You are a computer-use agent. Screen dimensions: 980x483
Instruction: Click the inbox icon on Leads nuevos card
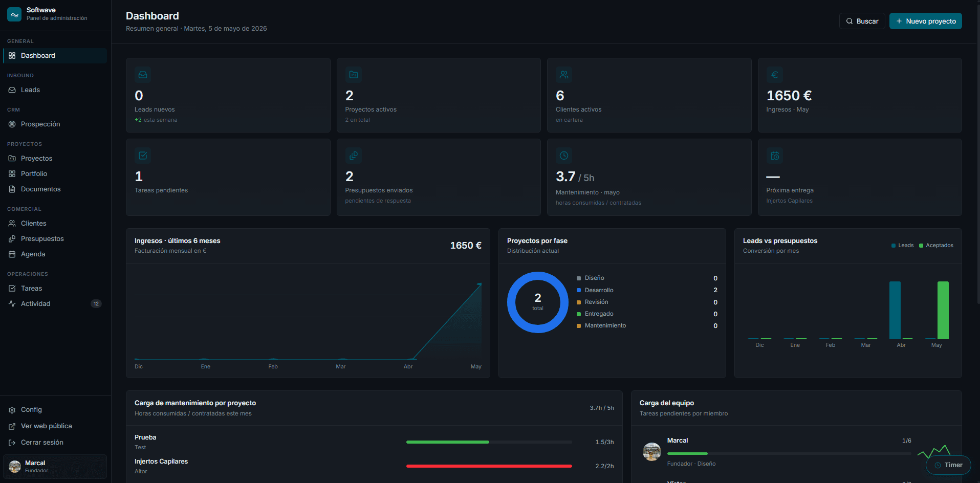143,75
